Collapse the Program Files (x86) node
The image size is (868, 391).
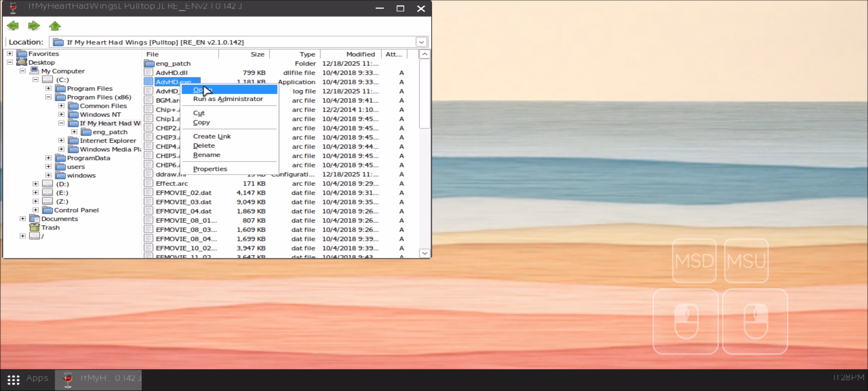[x=48, y=97]
